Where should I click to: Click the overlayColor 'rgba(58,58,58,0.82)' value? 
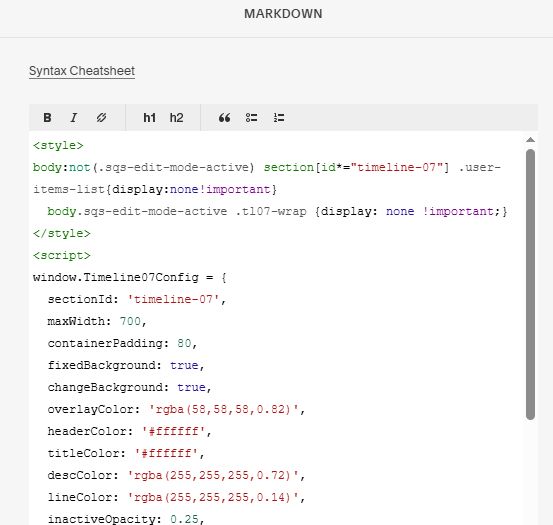tap(224, 409)
